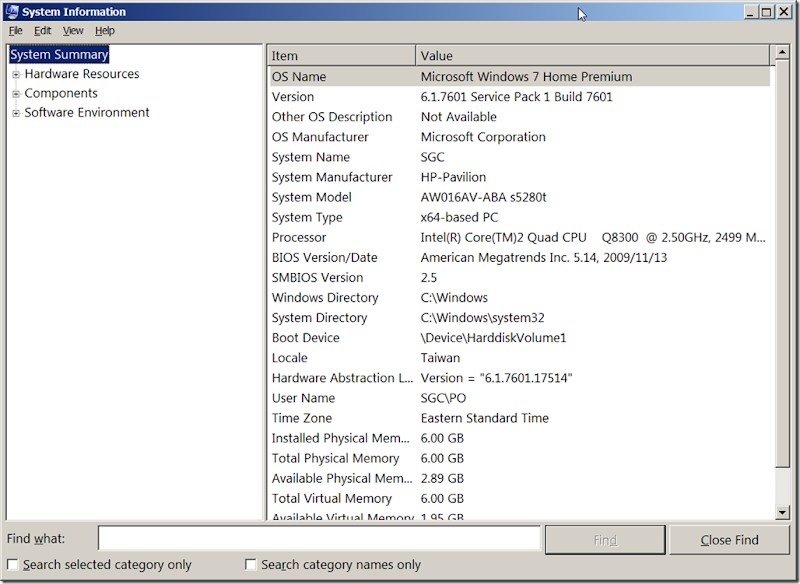The width and height of the screenshot is (800, 584).
Task: Select the System Directory row
Action: click(x=519, y=318)
